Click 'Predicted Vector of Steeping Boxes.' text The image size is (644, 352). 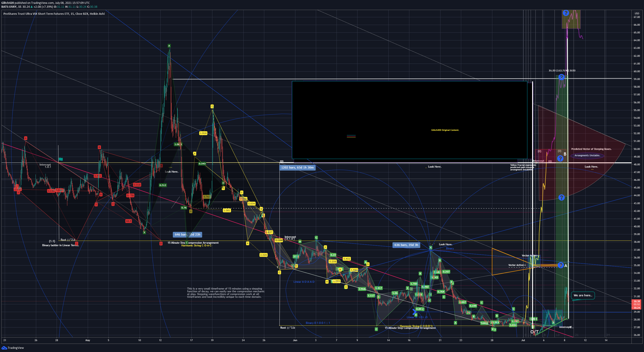click(591, 149)
